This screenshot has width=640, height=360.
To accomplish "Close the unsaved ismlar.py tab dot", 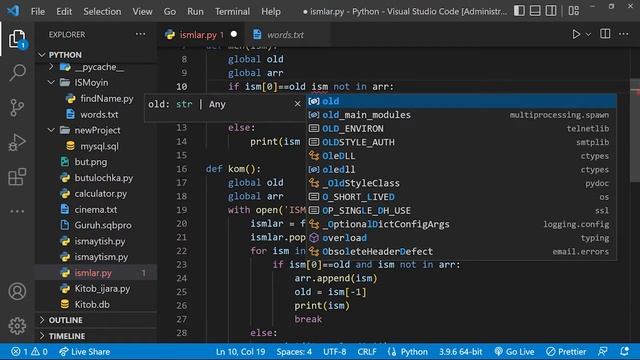I will pos(234,34).
